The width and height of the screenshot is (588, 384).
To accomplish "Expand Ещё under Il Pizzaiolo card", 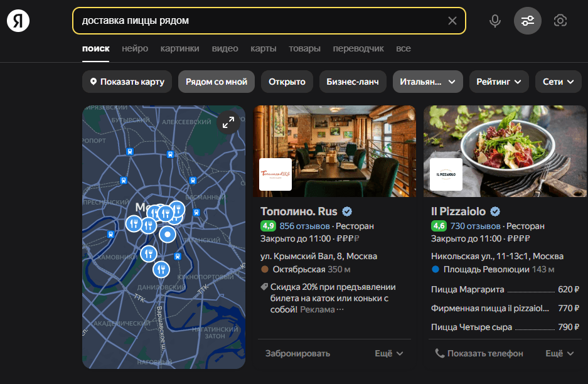I will pos(560,354).
